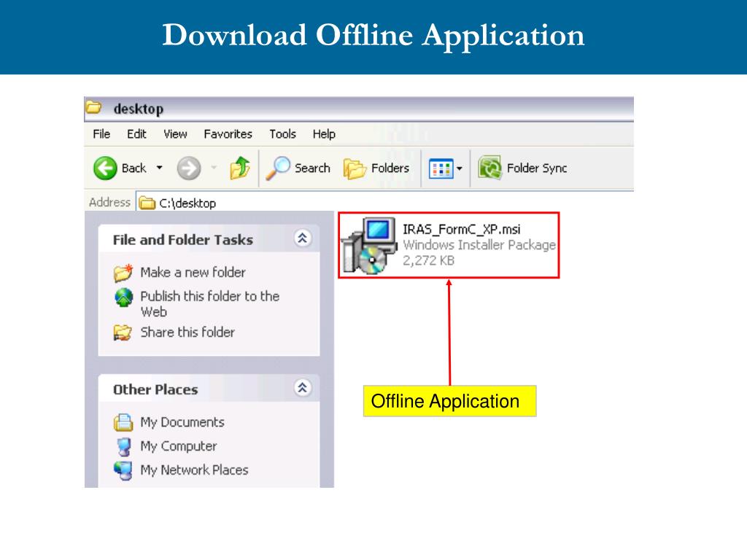This screenshot has width=747, height=560.
Task: Click the shared folder hand icon
Action: point(123,332)
